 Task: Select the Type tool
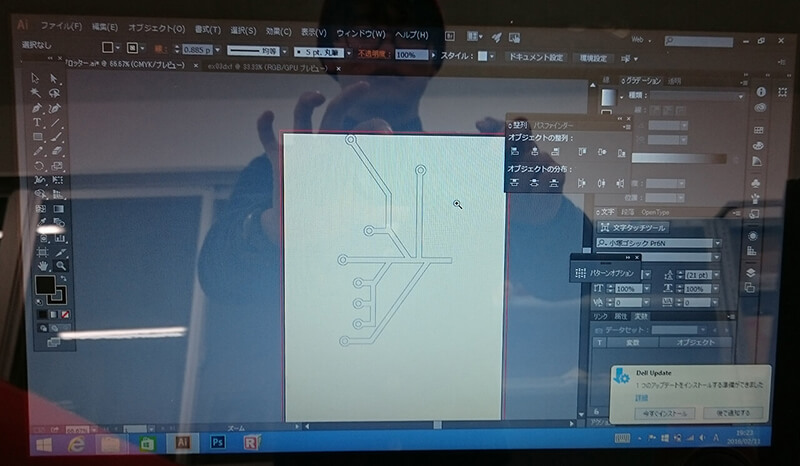pos(37,122)
